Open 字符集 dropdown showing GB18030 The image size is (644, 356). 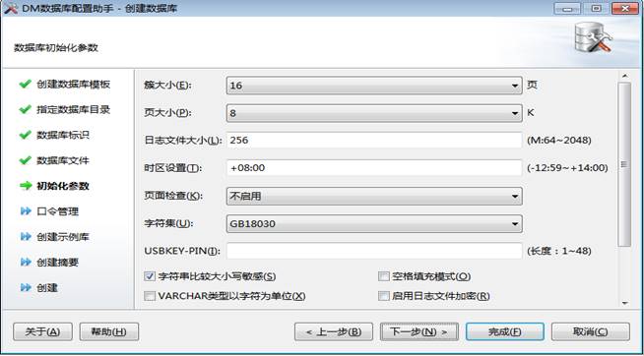coord(374,224)
